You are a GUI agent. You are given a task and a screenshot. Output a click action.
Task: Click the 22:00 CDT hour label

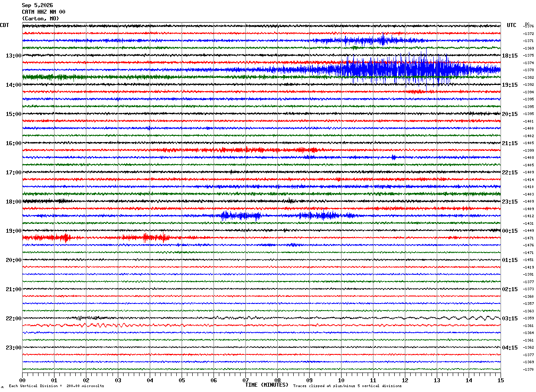point(14,319)
